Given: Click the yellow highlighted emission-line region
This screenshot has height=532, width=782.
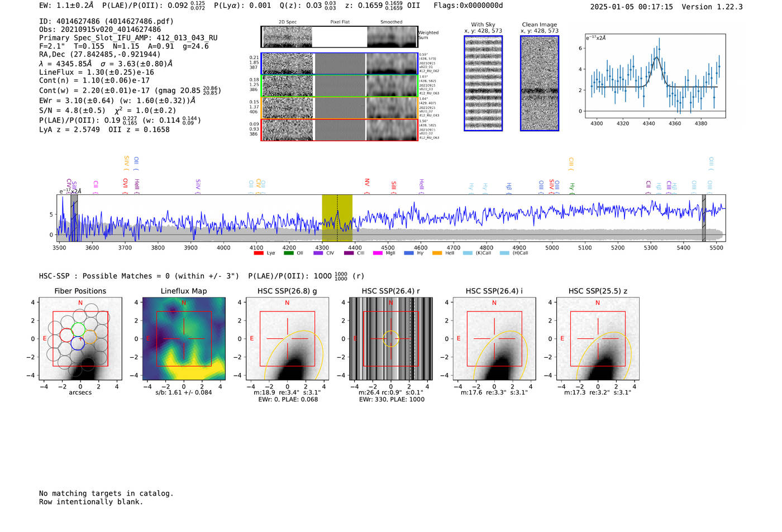Looking at the screenshot, I should (337, 218).
